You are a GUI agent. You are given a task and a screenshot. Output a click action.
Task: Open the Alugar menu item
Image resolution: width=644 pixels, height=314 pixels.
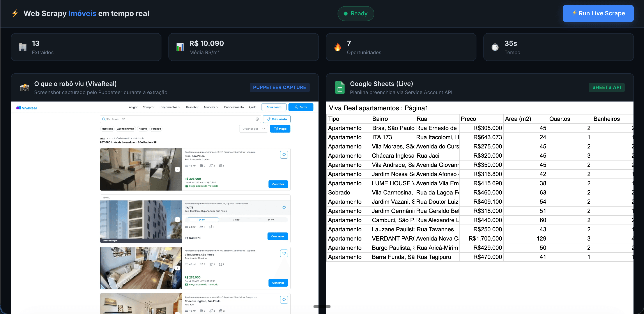tap(133, 107)
